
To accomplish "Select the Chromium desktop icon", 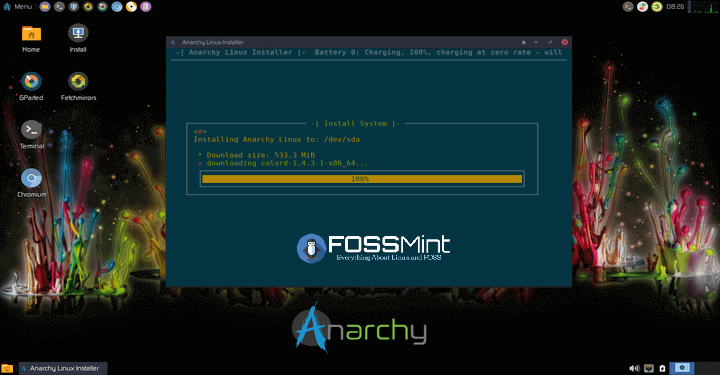I will click(x=31, y=183).
